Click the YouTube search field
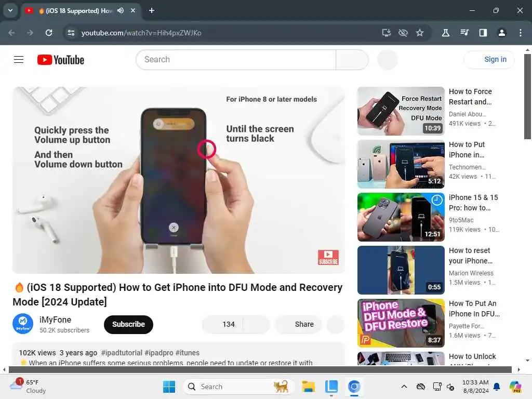This screenshot has width=532, height=399. [236, 60]
